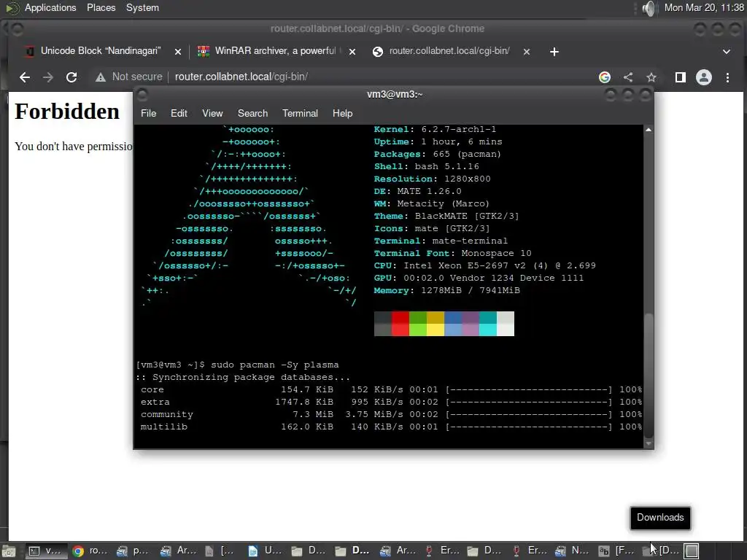Image resolution: width=747 pixels, height=560 pixels.
Task: Click Chrome's forward navigation arrow
Action: pyautogui.click(x=48, y=77)
